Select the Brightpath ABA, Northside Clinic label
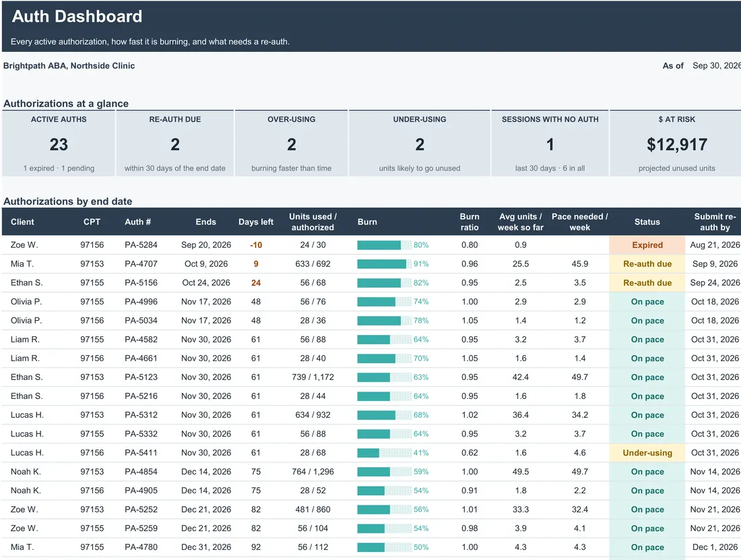This screenshot has height=560, width=741. pos(69,65)
